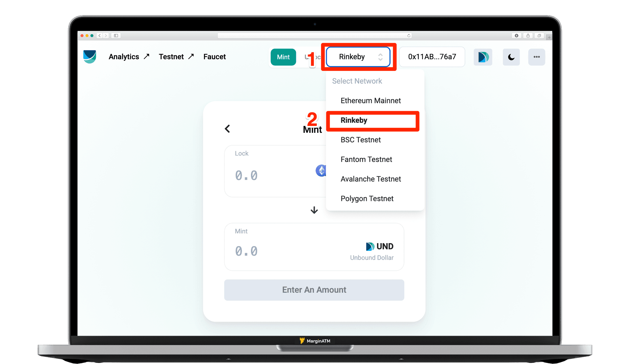Select Ethereum Mainnet network option
This screenshot has height=364, width=630.
tap(371, 100)
